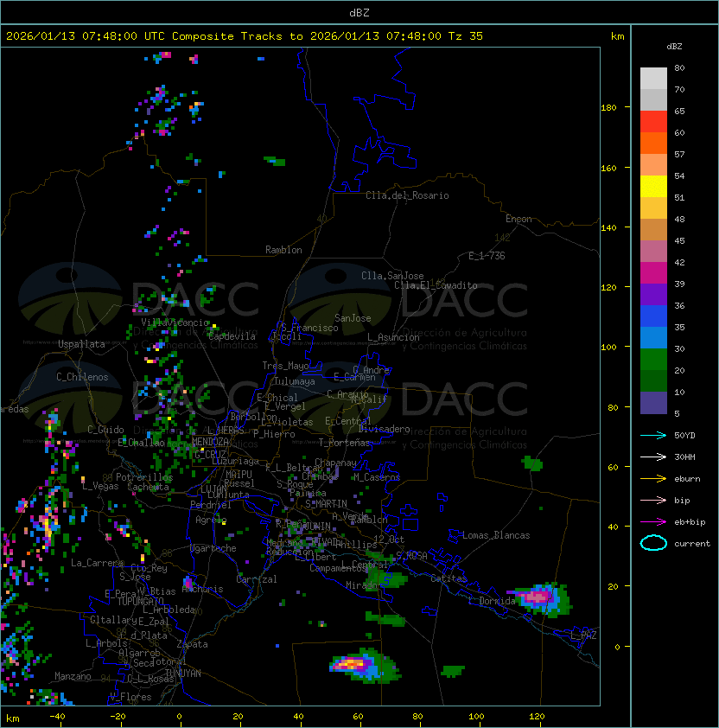The image size is (719, 728).
Task: Click the km unit label at top right
Action: (x=617, y=36)
